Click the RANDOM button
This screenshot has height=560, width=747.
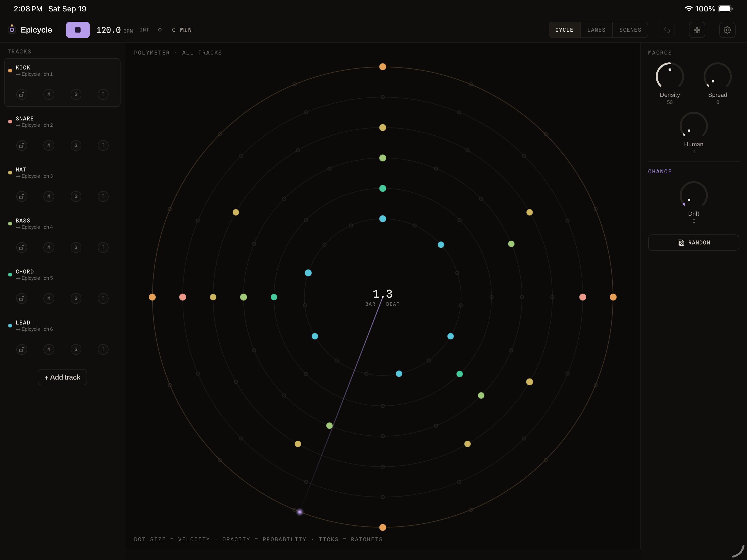(x=694, y=243)
